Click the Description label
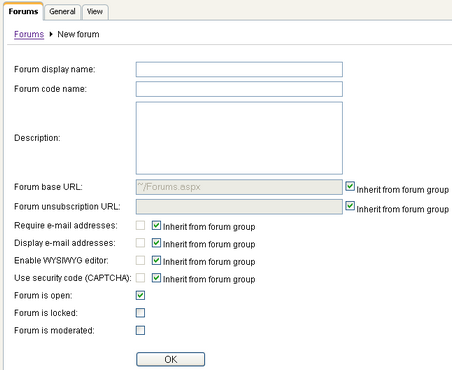The width and height of the screenshot is (452, 370). (x=37, y=138)
